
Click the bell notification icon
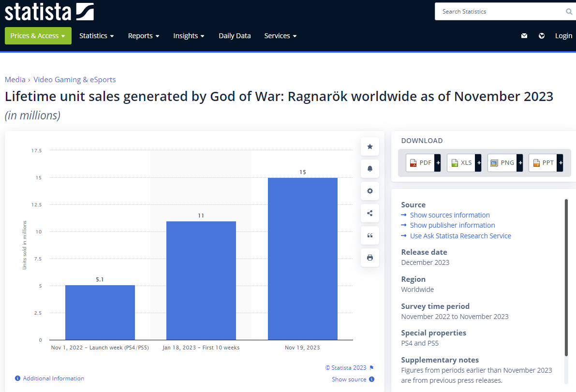(370, 169)
